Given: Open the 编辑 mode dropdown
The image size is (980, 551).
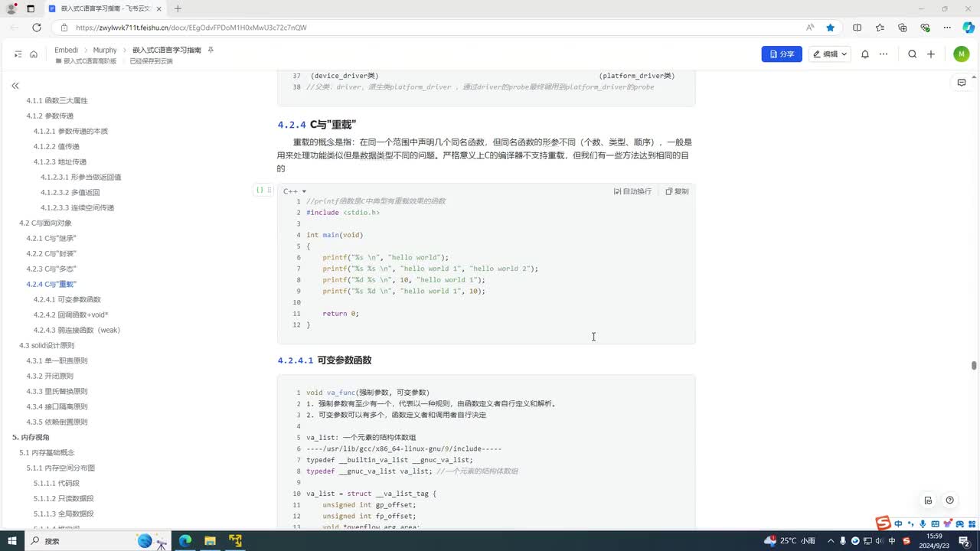Looking at the screenshot, I should point(829,54).
